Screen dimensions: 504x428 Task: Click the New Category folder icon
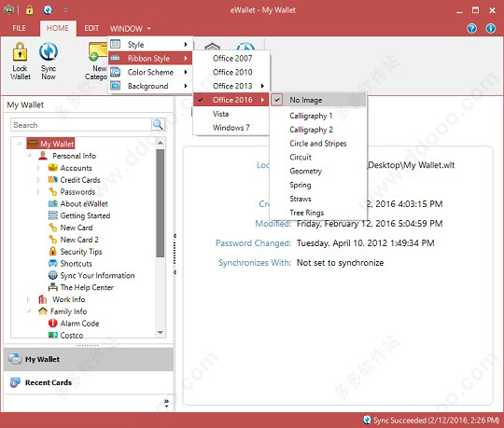pyautogui.click(x=98, y=51)
